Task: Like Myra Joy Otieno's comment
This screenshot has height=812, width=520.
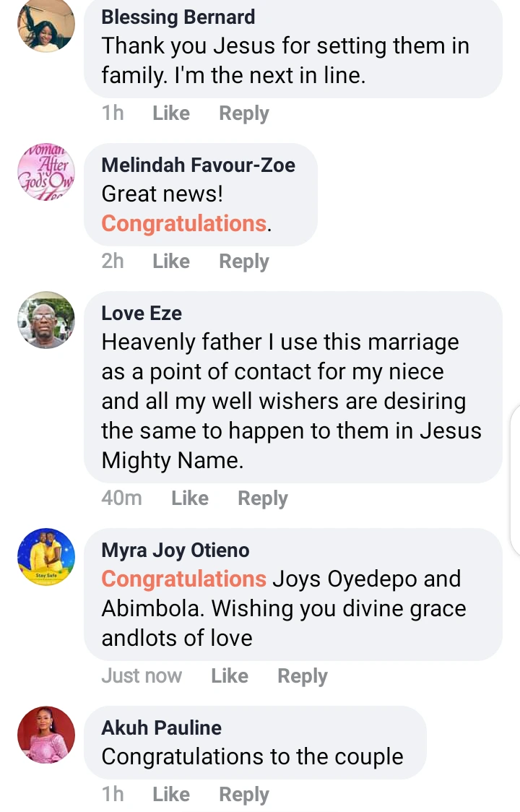Action: [x=230, y=676]
